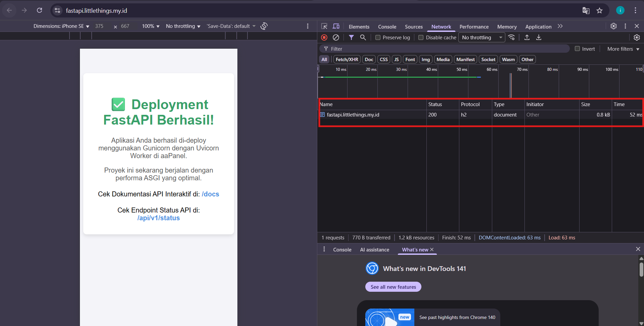Open Chrome's three-dot menu
The image size is (644, 326).
tap(635, 10)
